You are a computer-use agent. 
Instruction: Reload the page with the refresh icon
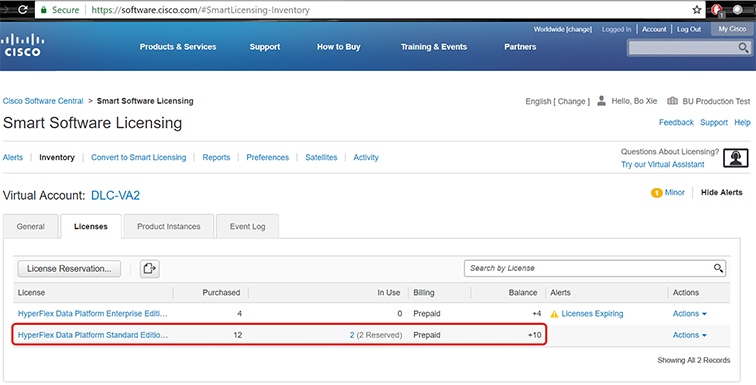[x=22, y=10]
